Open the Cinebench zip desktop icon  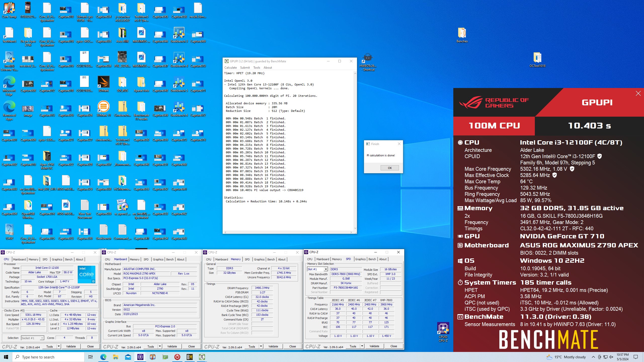[x=122, y=109]
